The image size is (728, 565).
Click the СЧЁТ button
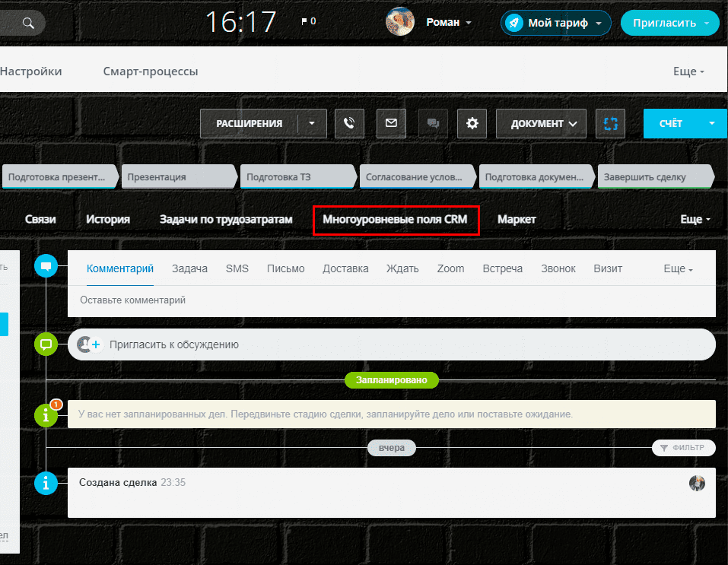670,123
